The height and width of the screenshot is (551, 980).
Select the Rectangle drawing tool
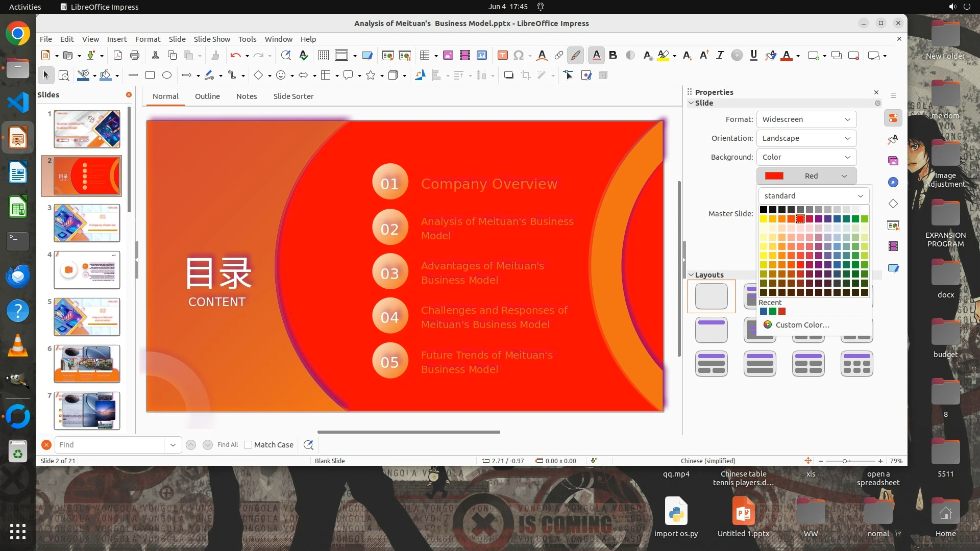(x=150, y=76)
